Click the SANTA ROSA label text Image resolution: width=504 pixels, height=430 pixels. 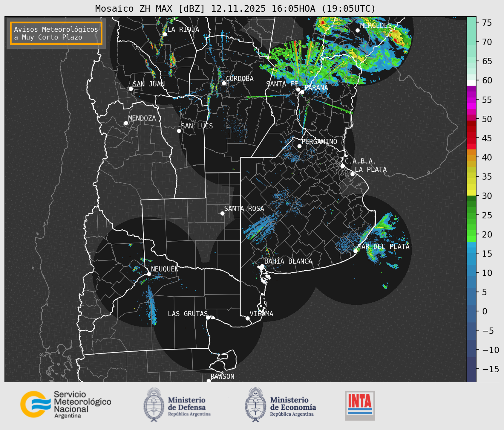click(x=244, y=208)
